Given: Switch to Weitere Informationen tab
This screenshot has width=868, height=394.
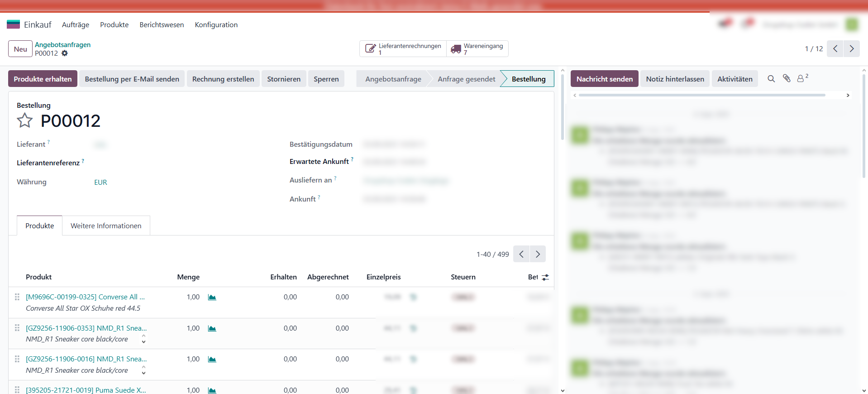Looking at the screenshot, I should coord(106,226).
